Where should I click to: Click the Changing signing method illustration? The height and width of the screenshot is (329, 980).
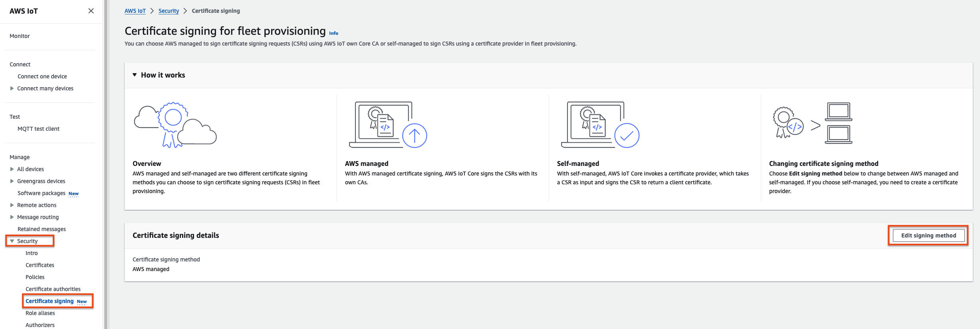(x=813, y=123)
